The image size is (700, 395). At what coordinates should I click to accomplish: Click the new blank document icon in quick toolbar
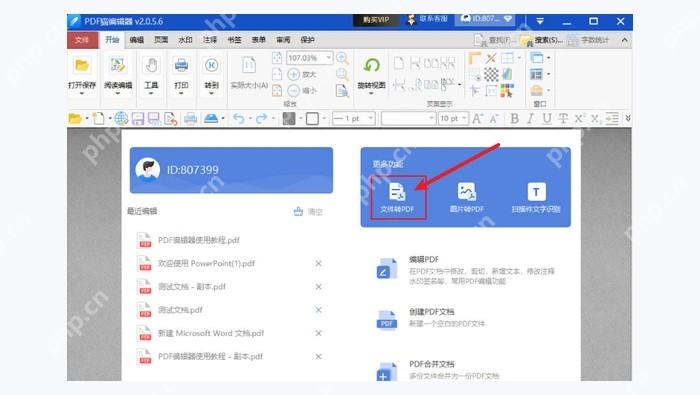point(98,118)
